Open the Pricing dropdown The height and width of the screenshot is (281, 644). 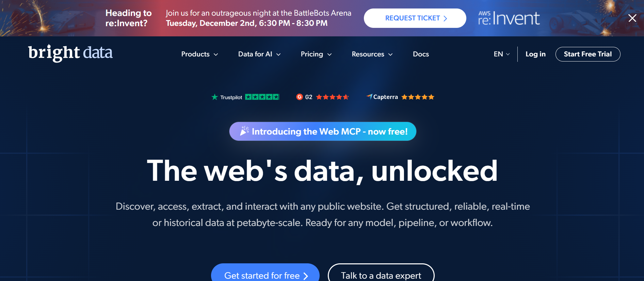pyautogui.click(x=316, y=54)
